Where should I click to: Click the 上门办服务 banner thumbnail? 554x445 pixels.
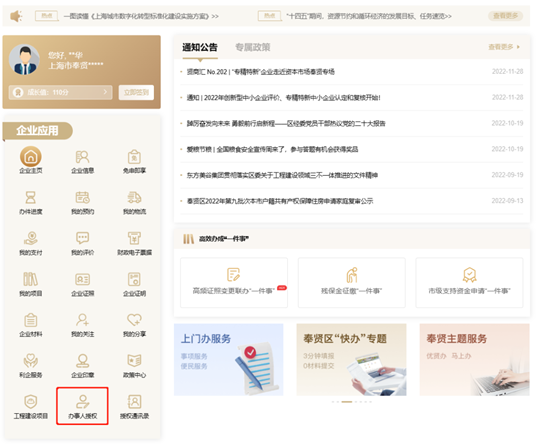(x=229, y=359)
